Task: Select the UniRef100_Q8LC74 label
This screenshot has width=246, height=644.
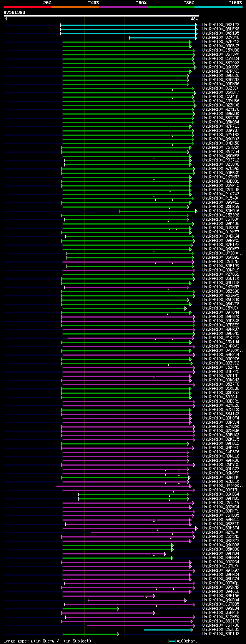Action: (x=221, y=579)
